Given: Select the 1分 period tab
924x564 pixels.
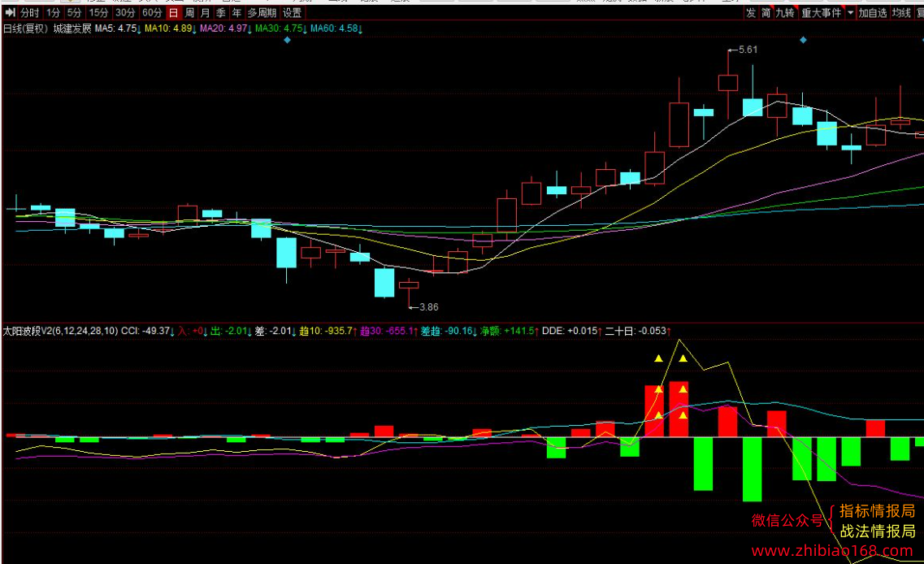Looking at the screenshot, I should pyautogui.click(x=53, y=12).
